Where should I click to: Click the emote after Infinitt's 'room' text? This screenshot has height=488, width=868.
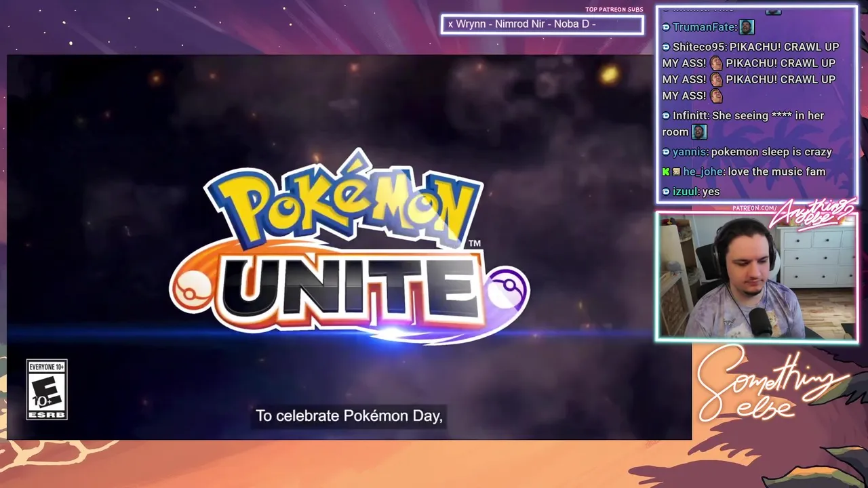coord(699,132)
